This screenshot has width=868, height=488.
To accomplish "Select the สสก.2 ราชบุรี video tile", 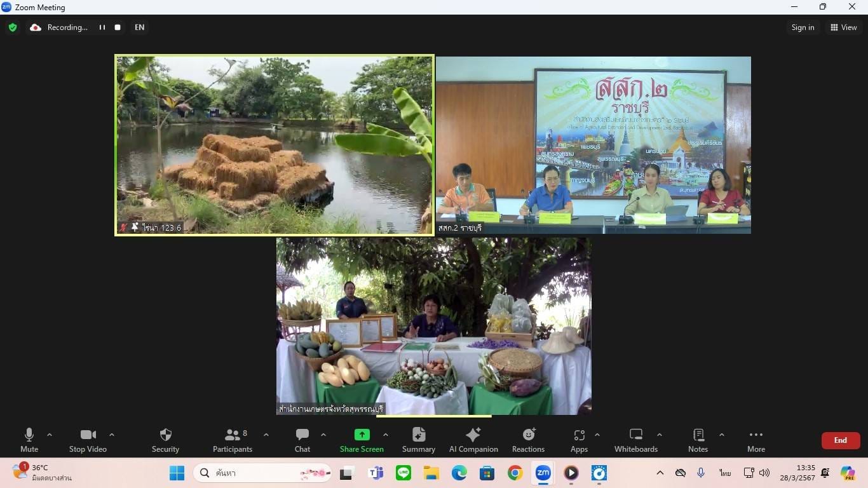I will (x=593, y=145).
